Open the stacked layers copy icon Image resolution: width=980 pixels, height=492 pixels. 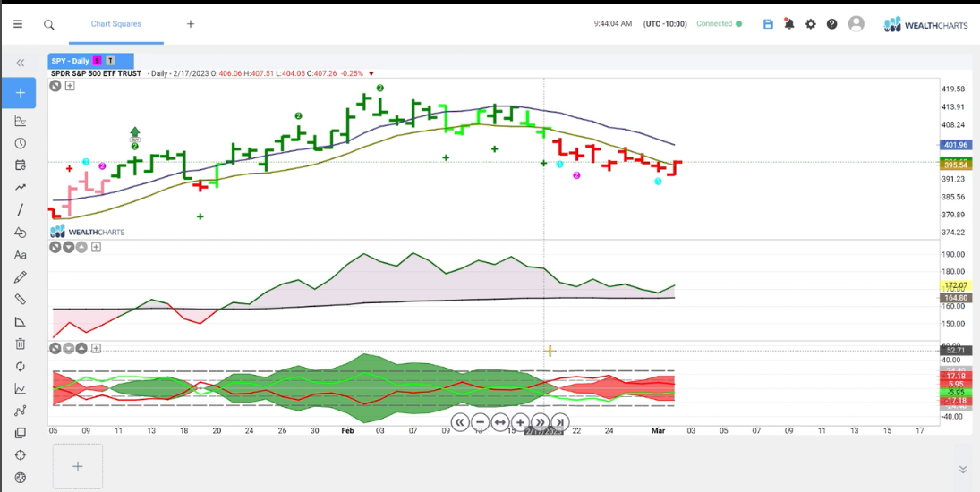(20, 433)
